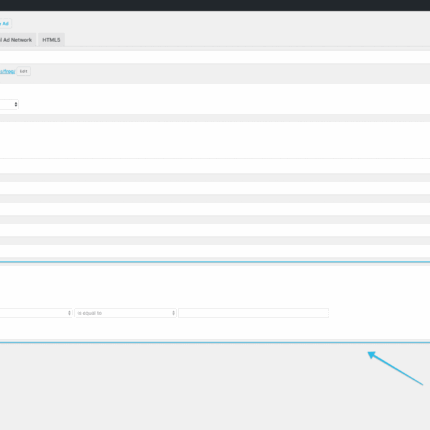Follow the blue underlined permalink
Viewport: 430px width, 430px height.
pos(7,71)
